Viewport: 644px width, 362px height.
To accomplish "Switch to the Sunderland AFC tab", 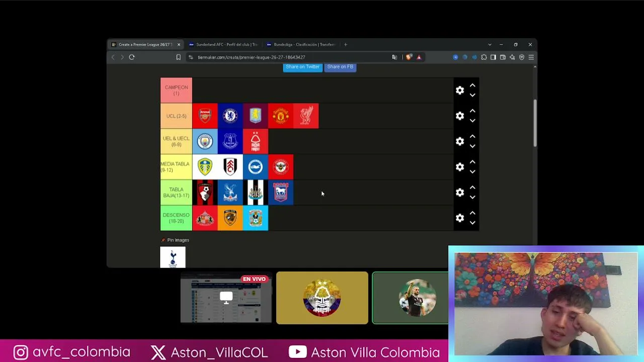I will click(223, 45).
